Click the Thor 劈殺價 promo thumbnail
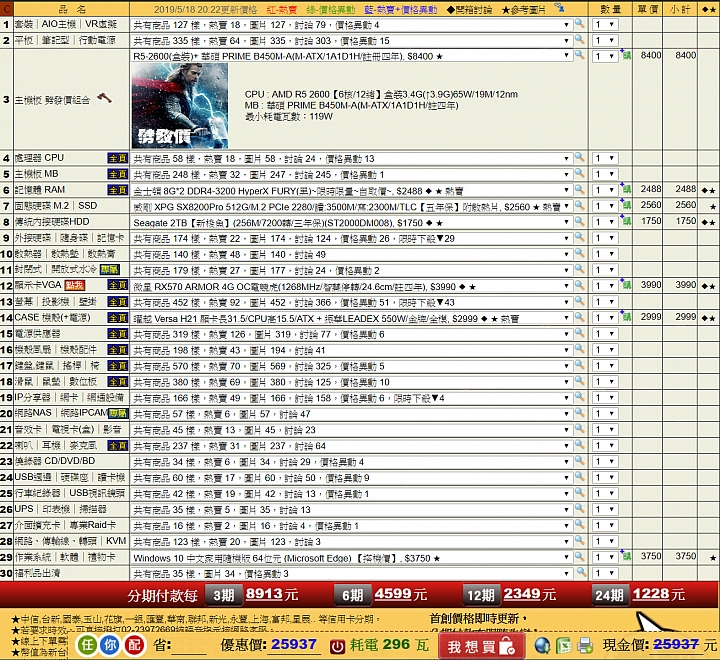The height and width of the screenshot is (660, 720). pyautogui.click(x=180, y=106)
